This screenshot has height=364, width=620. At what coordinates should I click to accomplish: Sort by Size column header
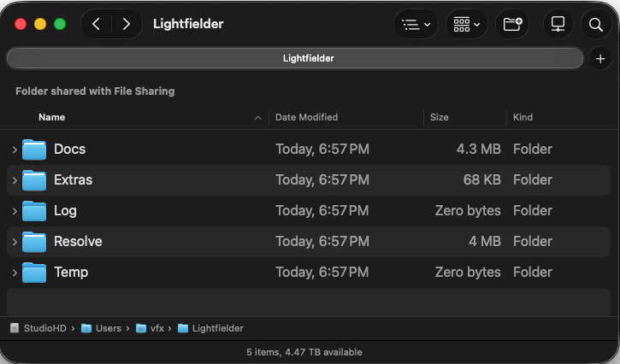pos(439,117)
